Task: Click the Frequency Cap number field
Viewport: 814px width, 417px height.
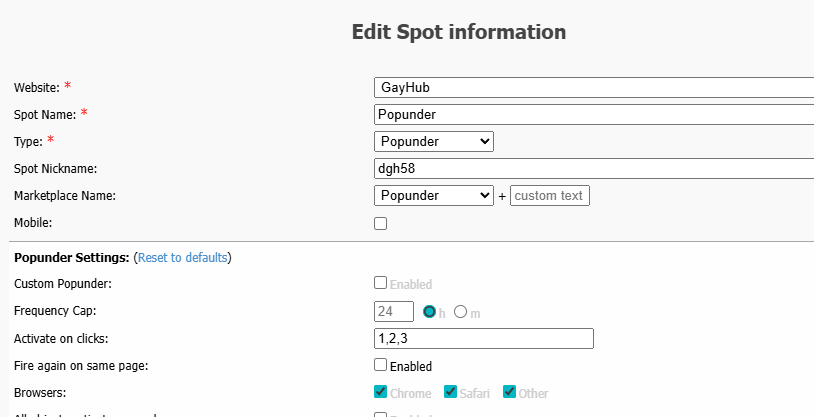Action: [x=394, y=311]
